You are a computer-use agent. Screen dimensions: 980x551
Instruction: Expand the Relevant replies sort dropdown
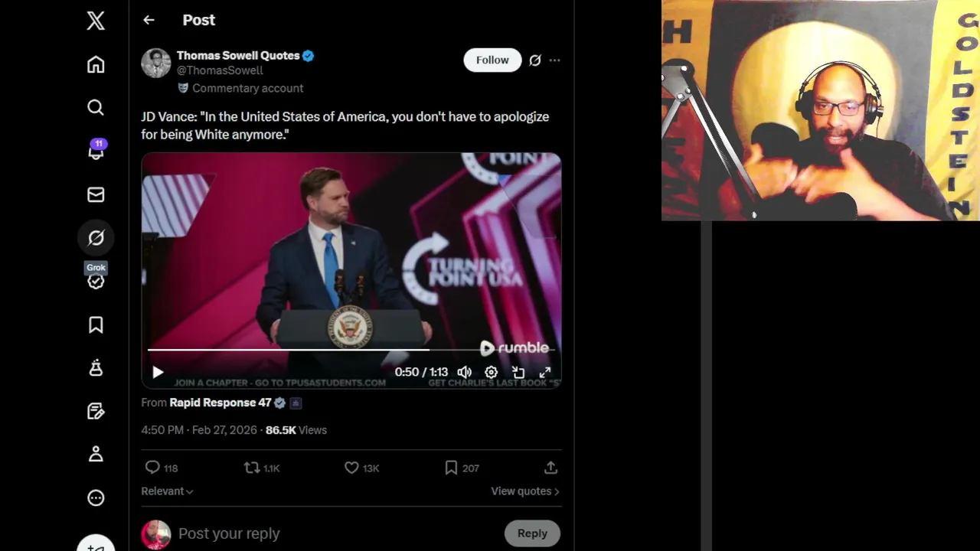tap(167, 491)
